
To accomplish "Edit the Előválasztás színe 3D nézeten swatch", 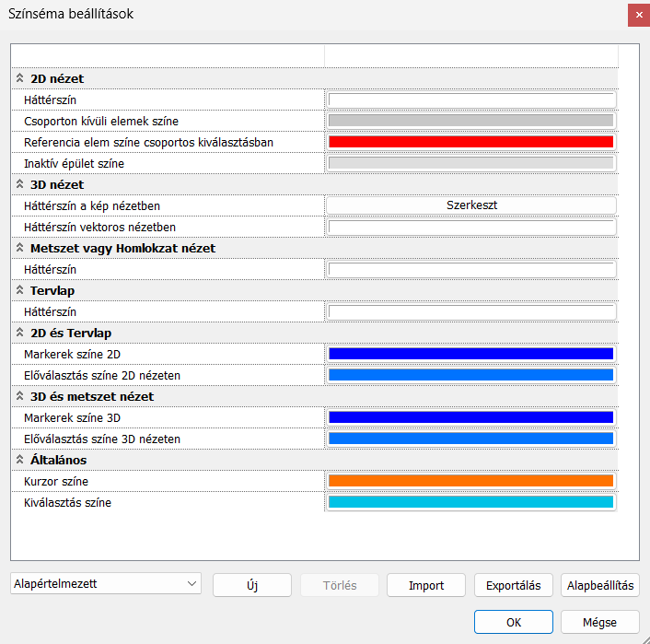I will pyautogui.click(x=470, y=439).
